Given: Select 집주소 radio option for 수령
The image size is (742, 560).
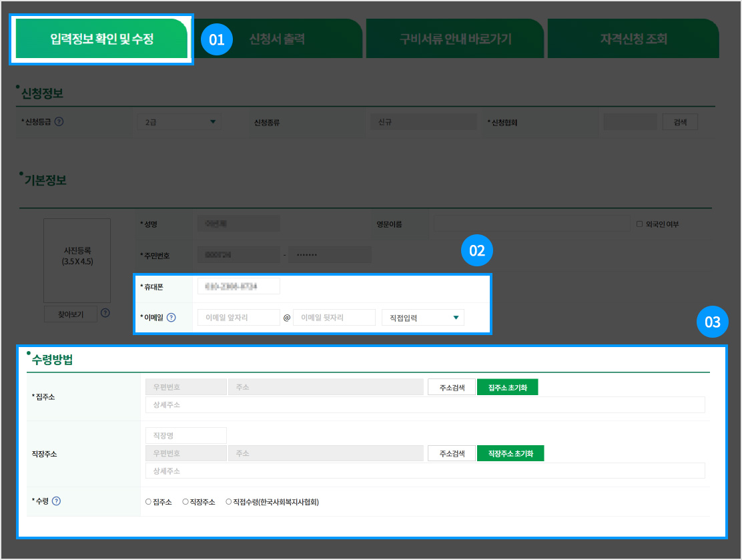Looking at the screenshot, I should point(148,502).
